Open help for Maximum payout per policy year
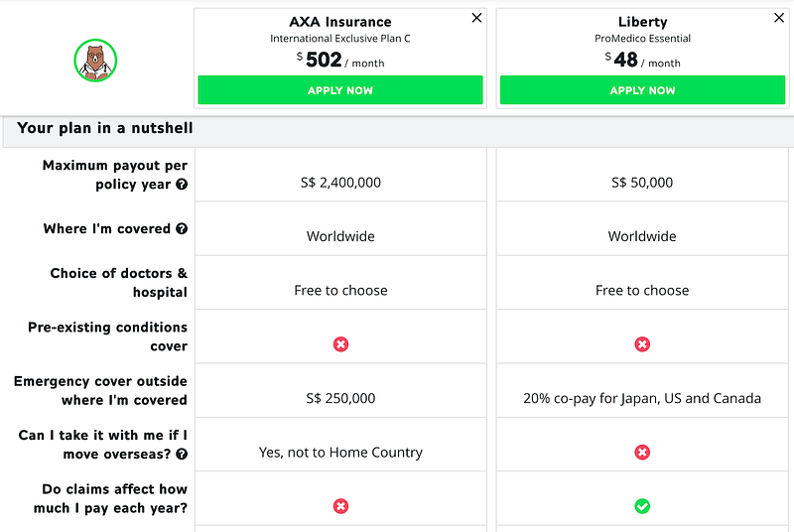 (182, 185)
